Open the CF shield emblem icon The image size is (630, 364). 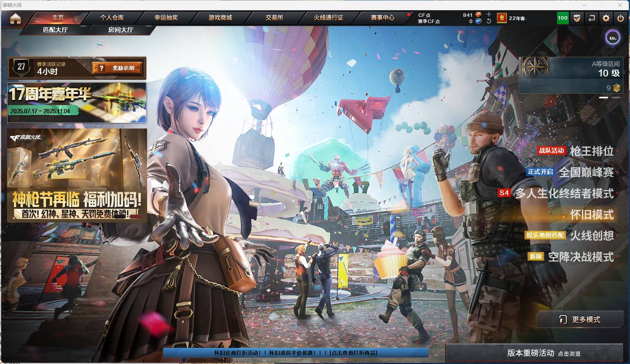(577, 18)
